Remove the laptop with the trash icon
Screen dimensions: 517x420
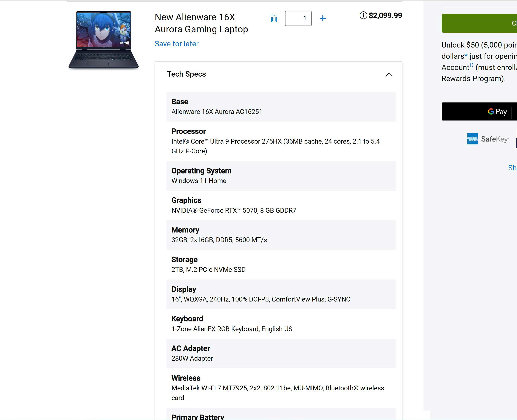point(274,18)
